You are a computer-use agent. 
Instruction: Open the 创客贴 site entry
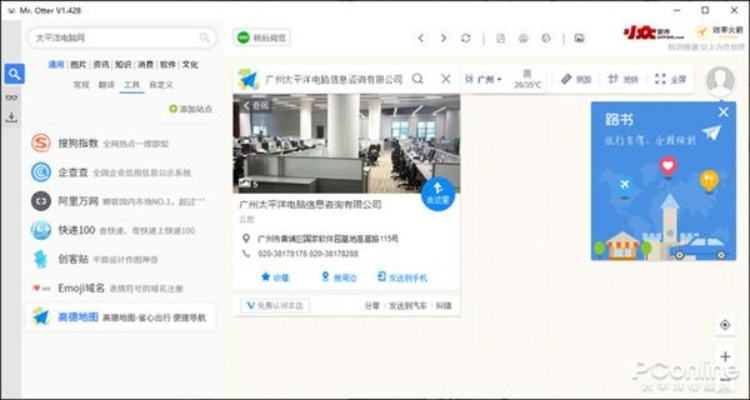coord(121,259)
